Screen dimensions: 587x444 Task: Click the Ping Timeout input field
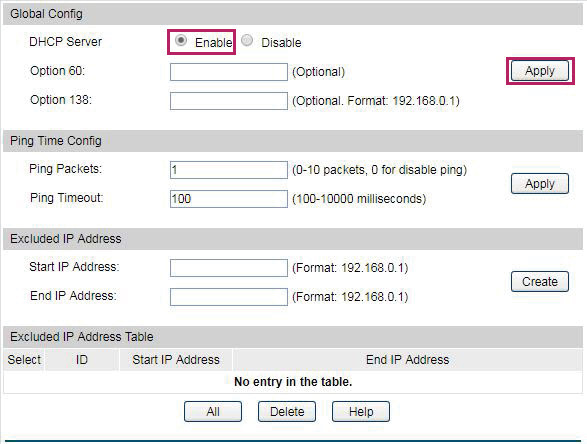click(229, 199)
